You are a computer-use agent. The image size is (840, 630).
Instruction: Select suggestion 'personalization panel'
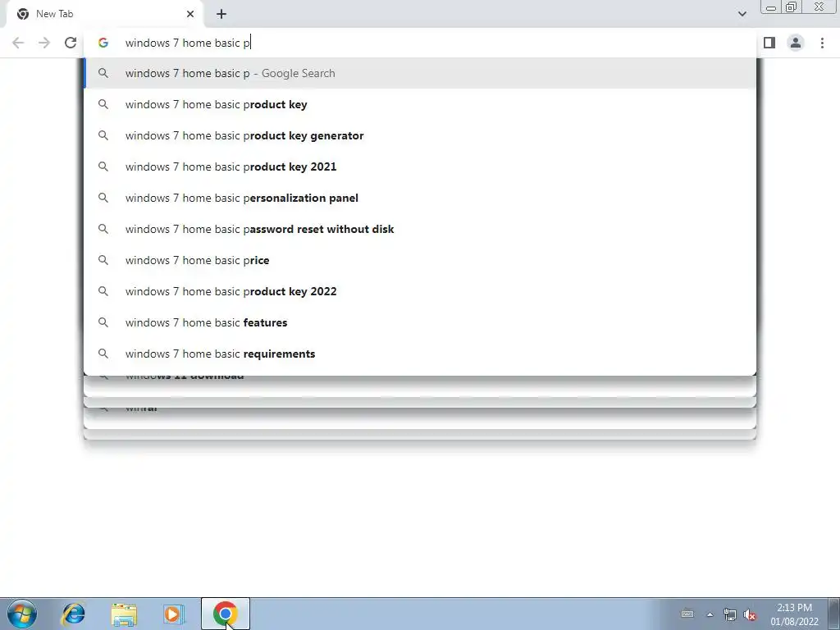tap(420, 198)
